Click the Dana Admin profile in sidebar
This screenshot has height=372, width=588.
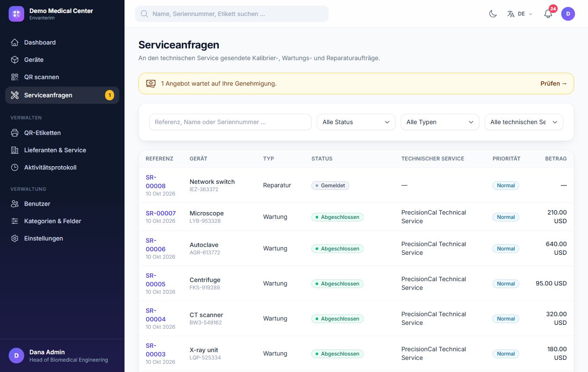click(x=62, y=356)
